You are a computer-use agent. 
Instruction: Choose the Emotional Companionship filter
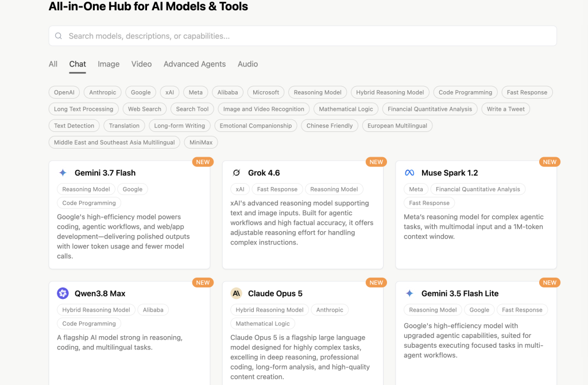click(x=256, y=126)
